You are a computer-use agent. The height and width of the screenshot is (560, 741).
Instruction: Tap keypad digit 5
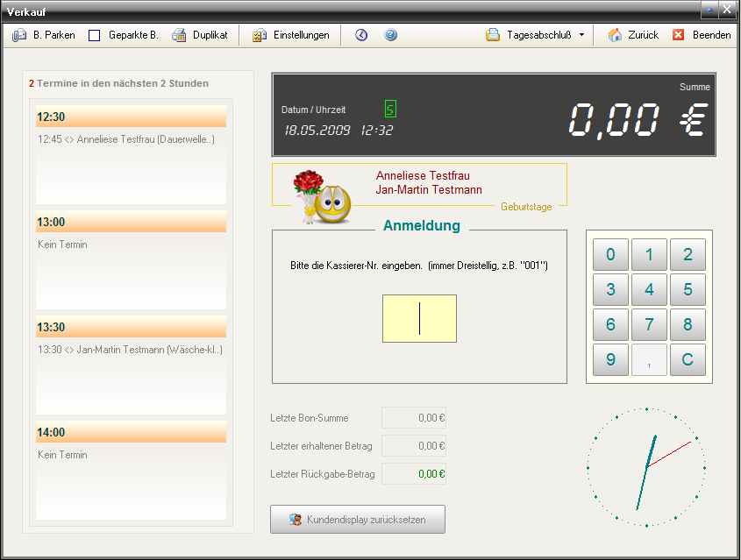(688, 289)
